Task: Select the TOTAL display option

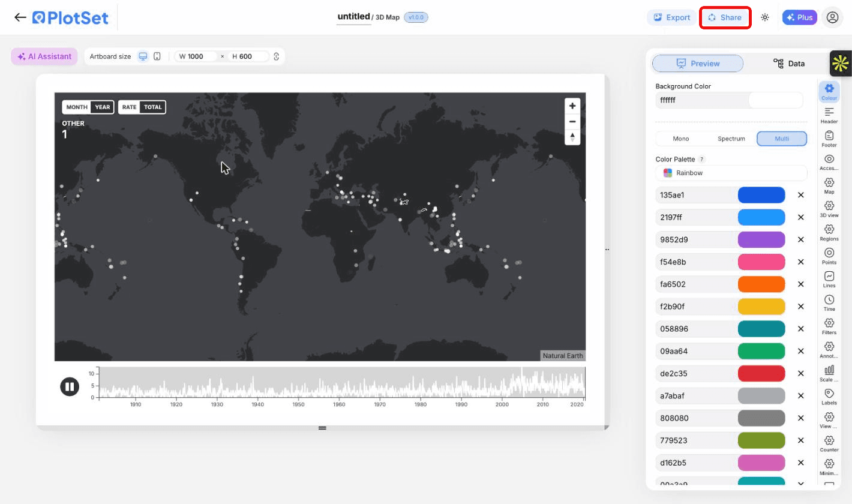Action: pos(153,107)
